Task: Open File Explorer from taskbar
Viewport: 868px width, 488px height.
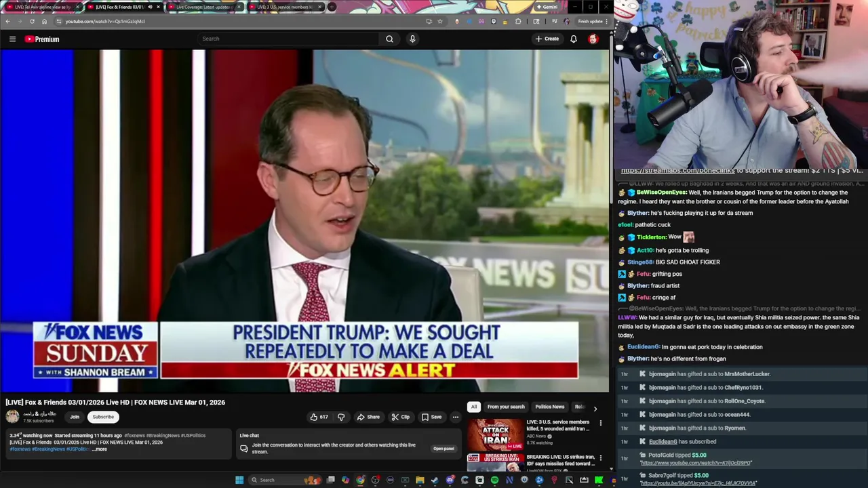Action: (x=420, y=480)
